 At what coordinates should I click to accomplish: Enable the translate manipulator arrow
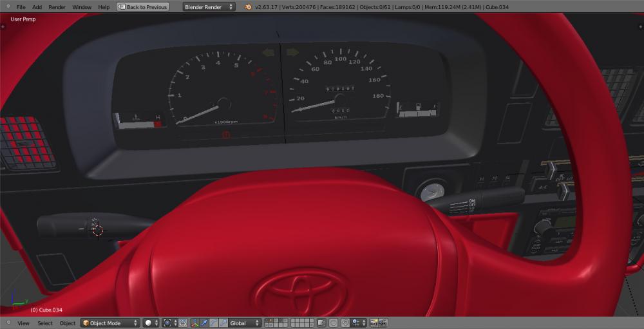[x=204, y=323]
